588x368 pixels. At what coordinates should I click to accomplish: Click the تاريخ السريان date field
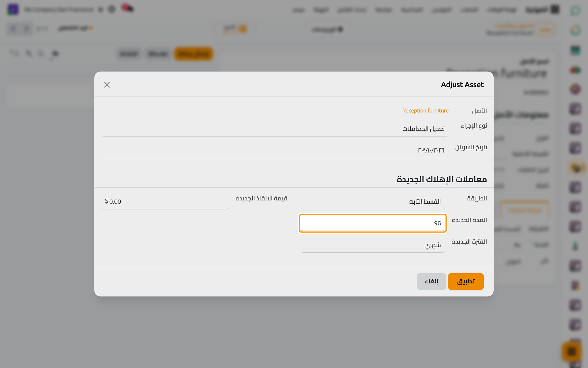275,150
